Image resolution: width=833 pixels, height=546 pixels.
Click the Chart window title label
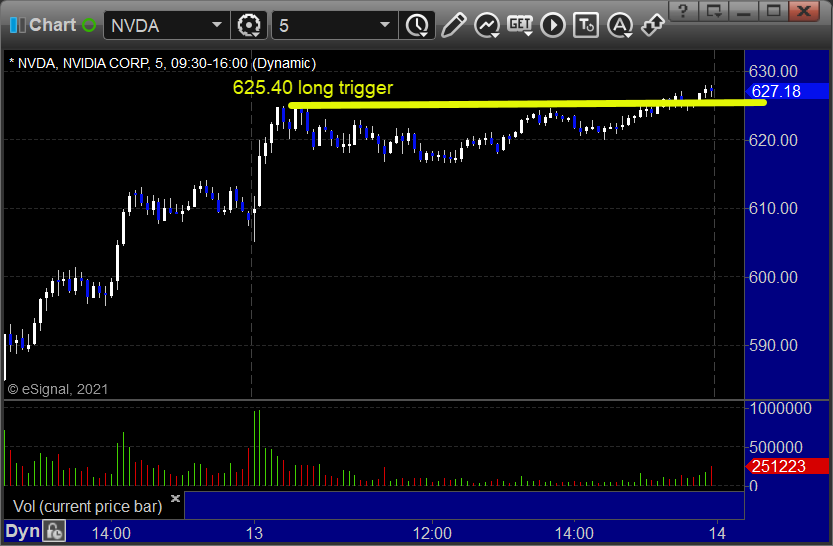point(53,25)
